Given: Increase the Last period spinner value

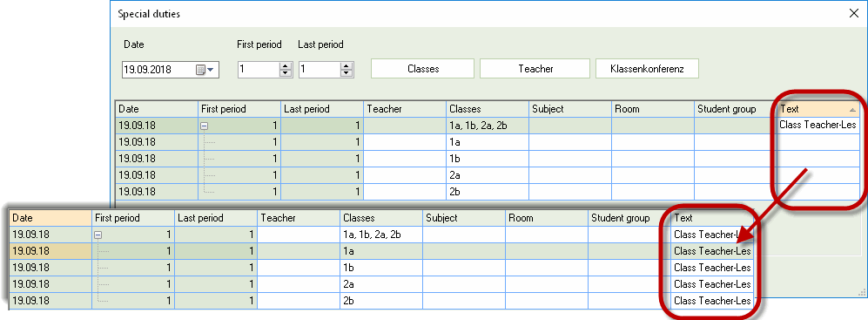Looking at the screenshot, I should pyautogui.click(x=347, y=66).
